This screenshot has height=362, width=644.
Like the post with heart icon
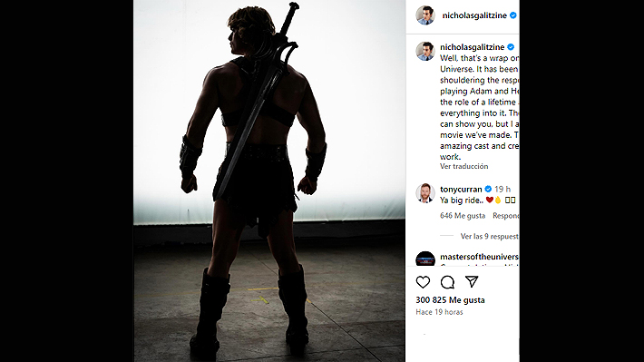pyautogui.click(x=423, y=282)
